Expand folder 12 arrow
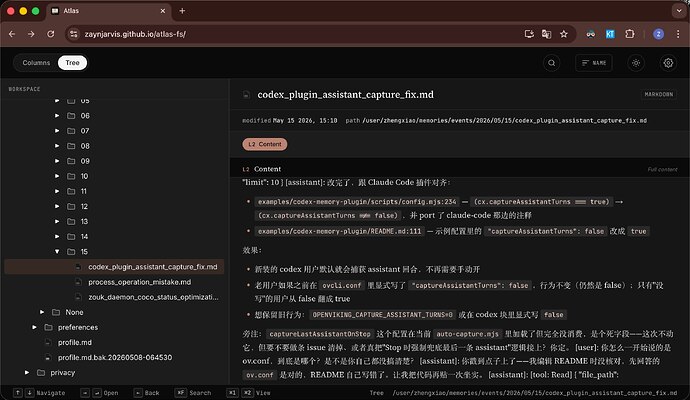 tap(57, 206)
